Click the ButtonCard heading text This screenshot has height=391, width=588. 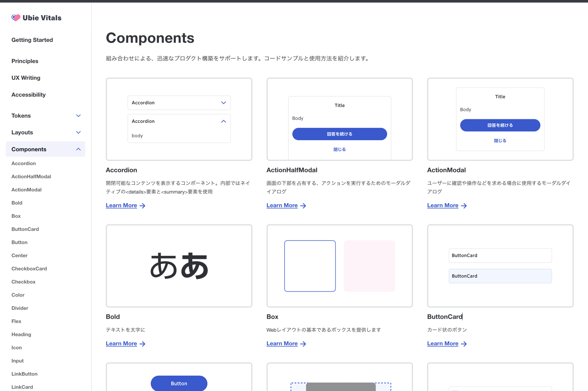coord(444,317)
